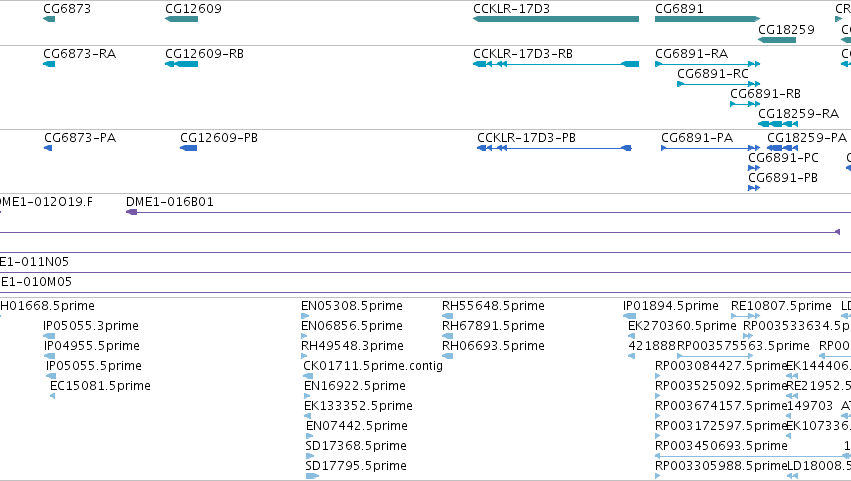Select the CG6891 gene bar
The image size is (851, 481).
707,19
